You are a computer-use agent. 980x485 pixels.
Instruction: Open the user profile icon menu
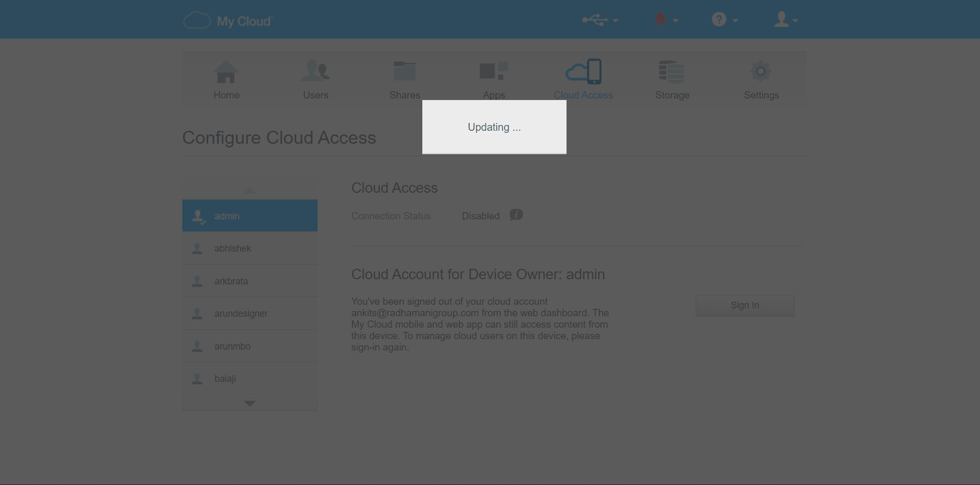click(x=781, y=19)
